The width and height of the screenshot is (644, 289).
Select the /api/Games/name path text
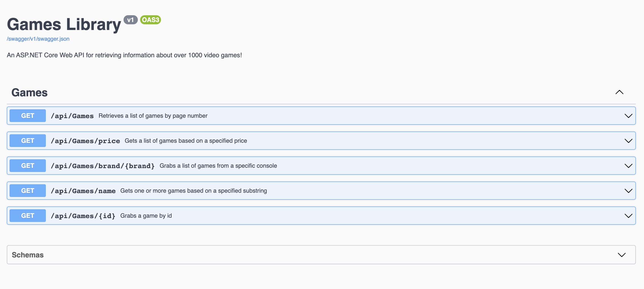coord(83,190)
